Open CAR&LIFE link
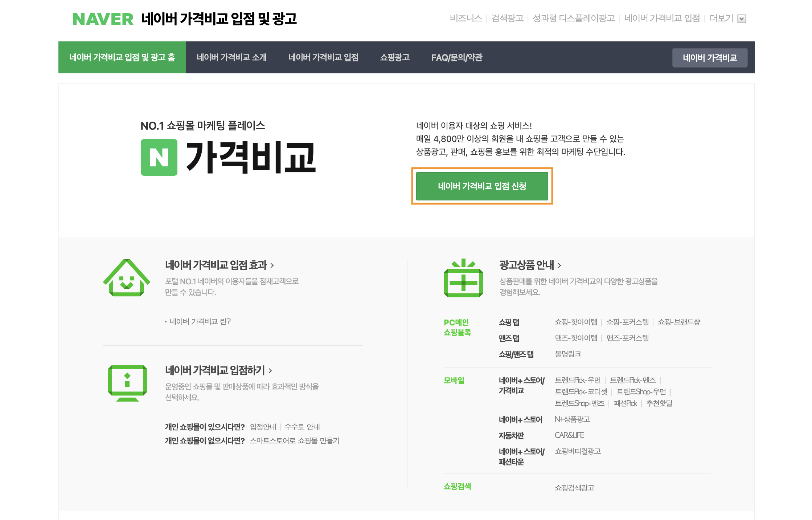 (569, 435)
